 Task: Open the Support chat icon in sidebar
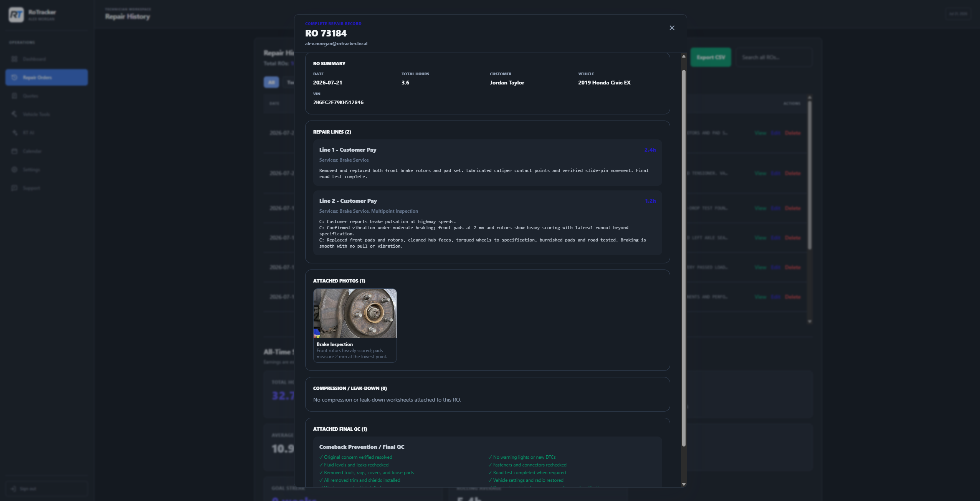15,188
